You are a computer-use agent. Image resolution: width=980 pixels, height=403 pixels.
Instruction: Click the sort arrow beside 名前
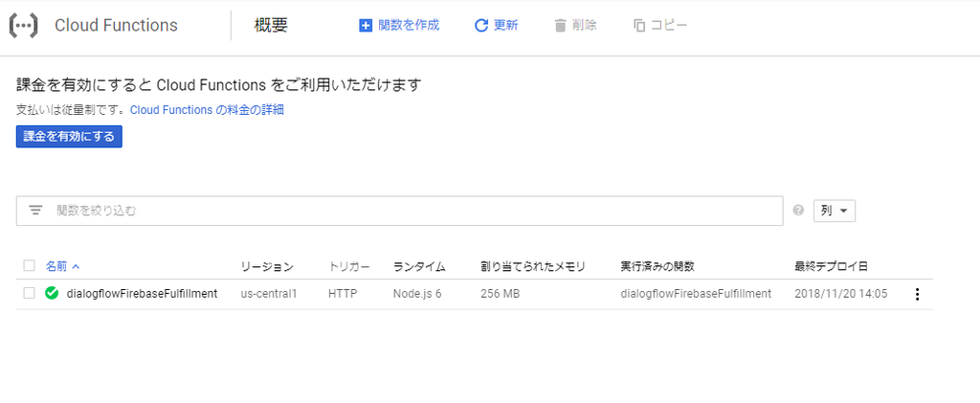[77, 267]
